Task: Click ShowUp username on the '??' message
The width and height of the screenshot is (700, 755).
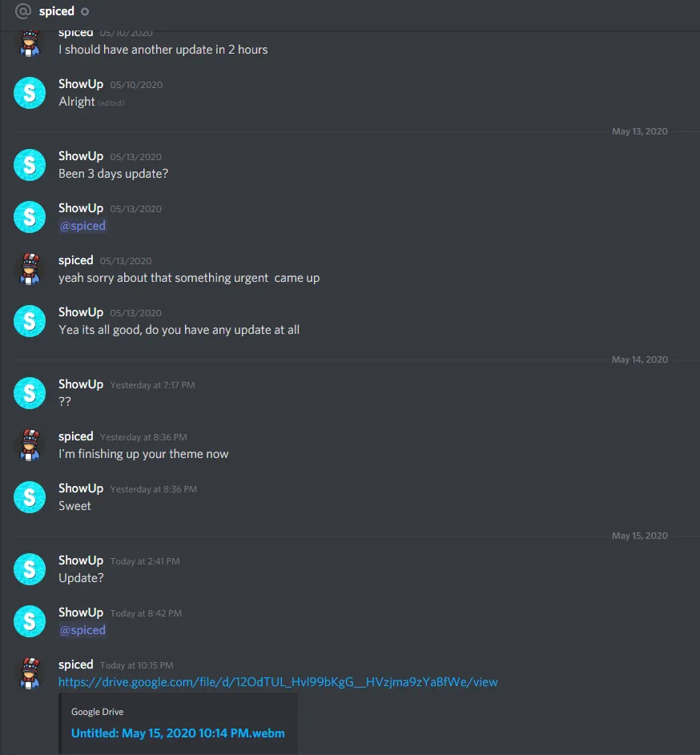Action: (81, 384)
